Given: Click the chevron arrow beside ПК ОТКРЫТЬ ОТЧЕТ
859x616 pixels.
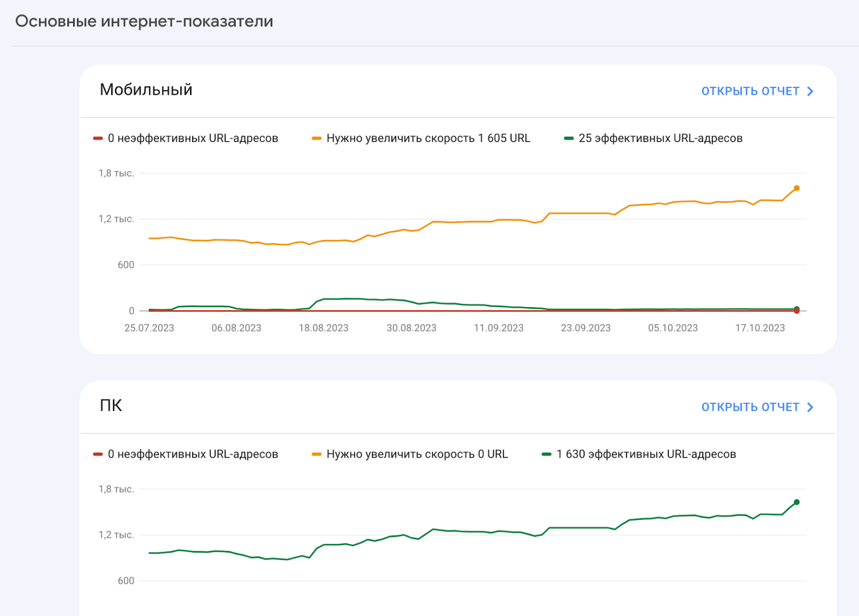Looking at the screenshot, I should click(810, 408).
